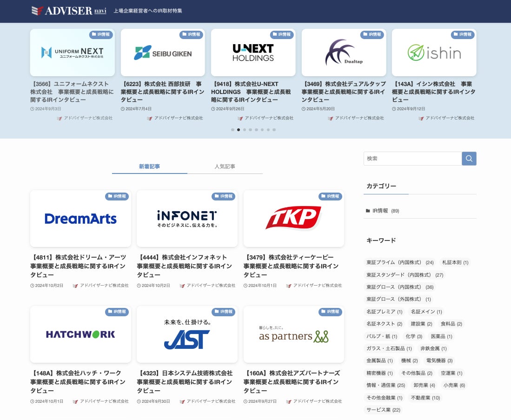
Task: Click IR情報 tag on TKP card
Action: 330,196
